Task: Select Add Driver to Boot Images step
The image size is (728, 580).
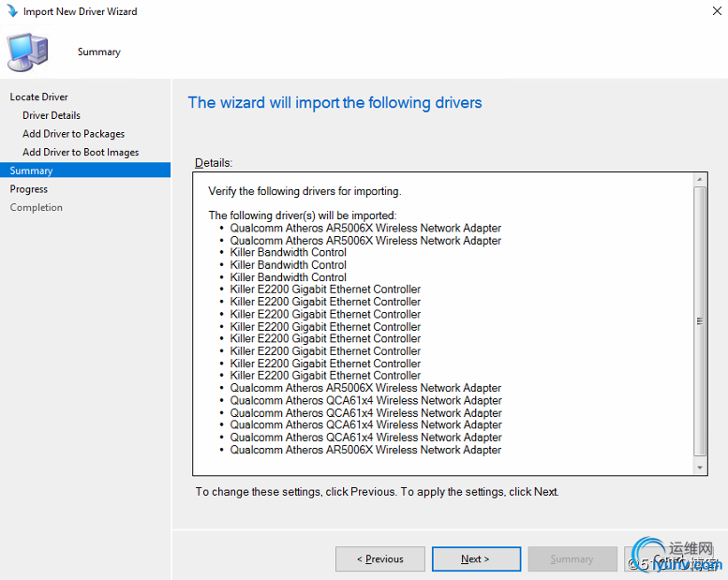Action: [x=81, y=153]
